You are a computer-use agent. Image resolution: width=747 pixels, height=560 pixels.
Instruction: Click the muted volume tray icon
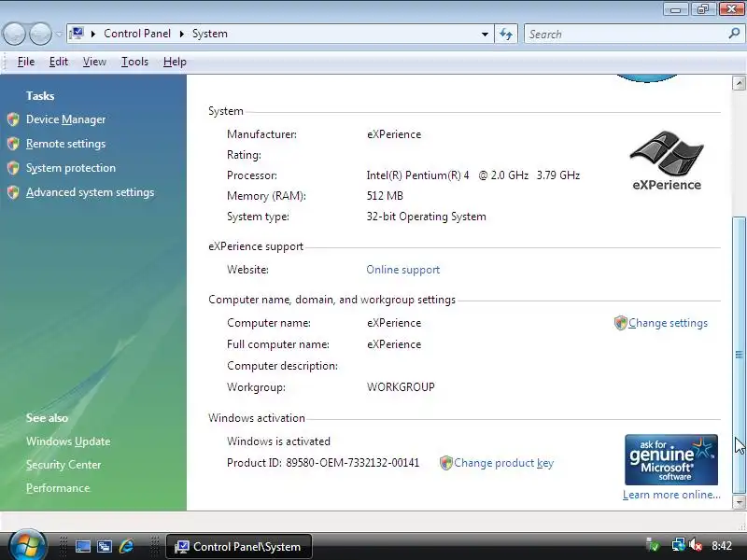tap(696, 545)
